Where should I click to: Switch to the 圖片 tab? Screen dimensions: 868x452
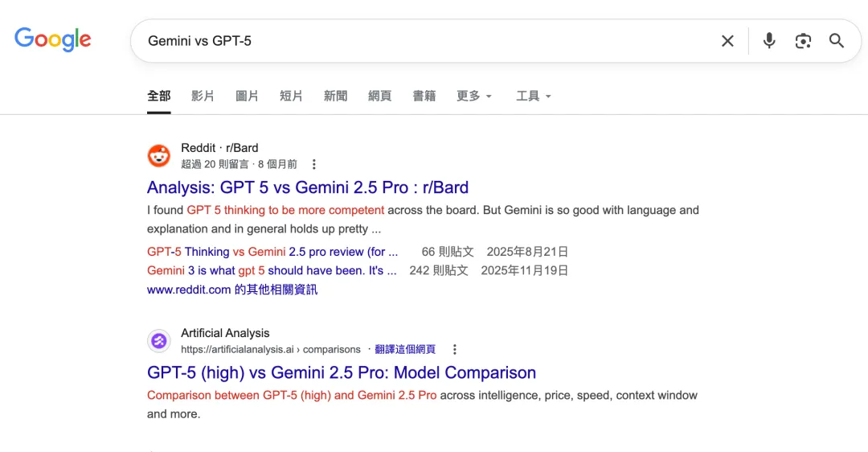tap(247, 96)
